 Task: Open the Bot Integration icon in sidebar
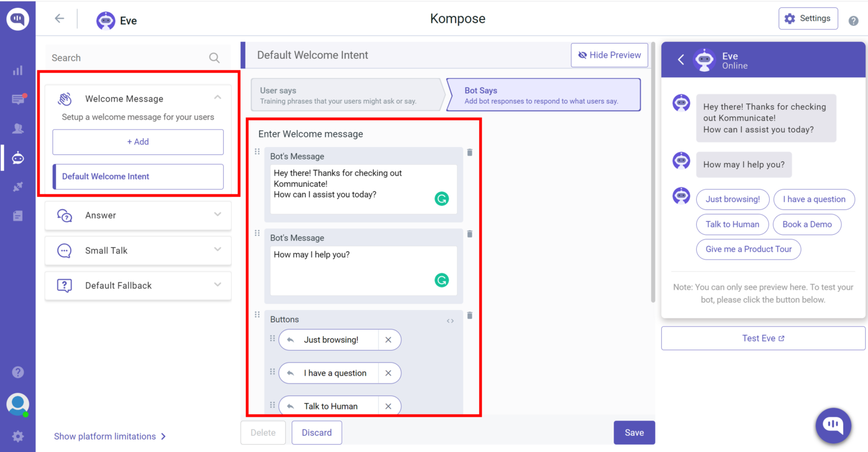[18, 157]
